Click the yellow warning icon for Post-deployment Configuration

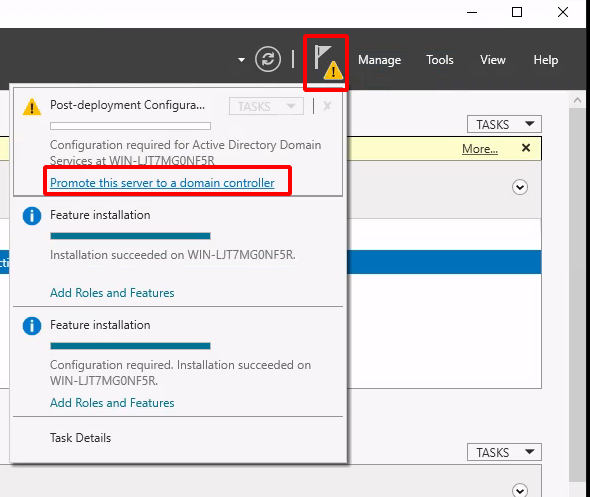coord(32,106)
